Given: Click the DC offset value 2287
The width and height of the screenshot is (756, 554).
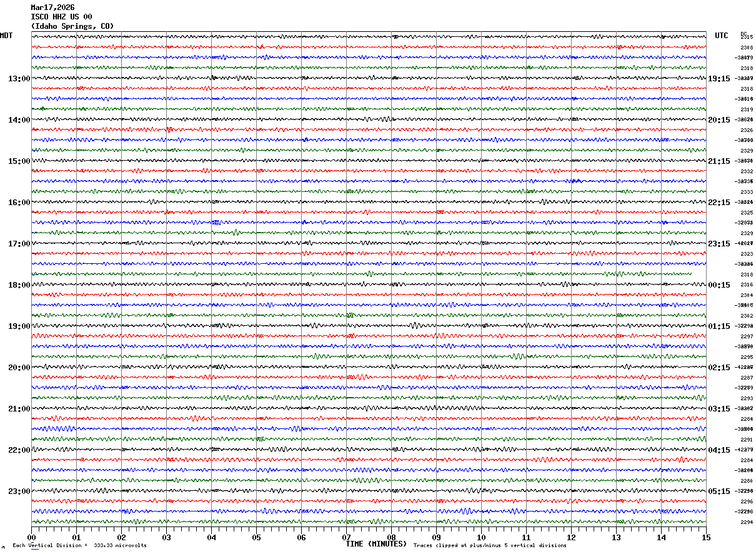Looking at the screenshot, I should [746, 378].
